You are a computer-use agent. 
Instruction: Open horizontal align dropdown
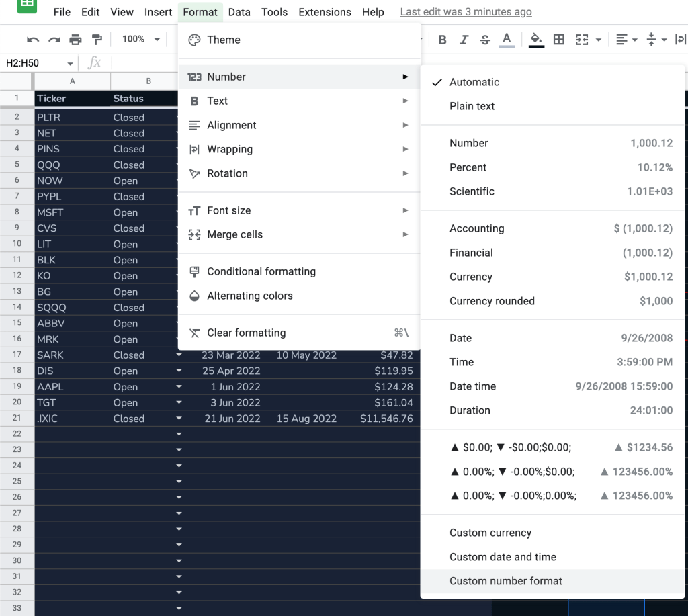click(627, 40)
